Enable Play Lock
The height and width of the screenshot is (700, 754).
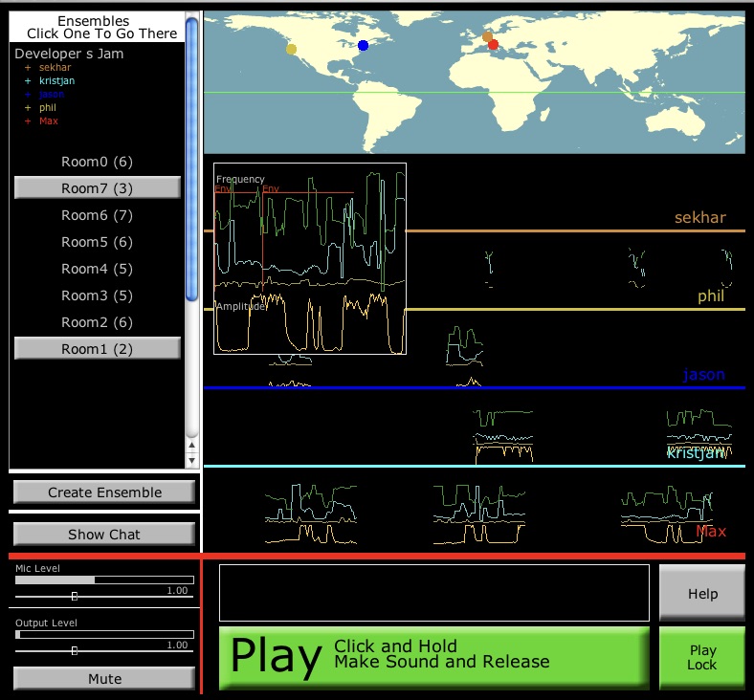[x=701, y=658]
